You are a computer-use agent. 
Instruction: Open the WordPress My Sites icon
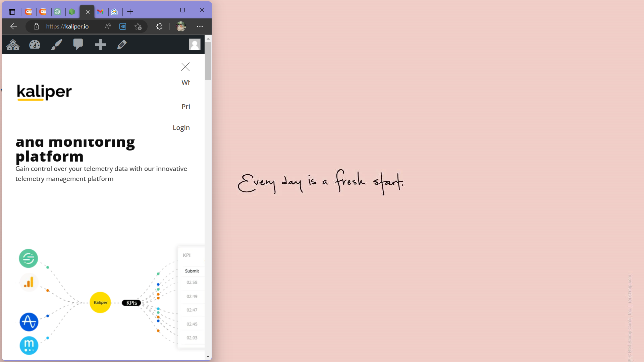pos(13,45)
